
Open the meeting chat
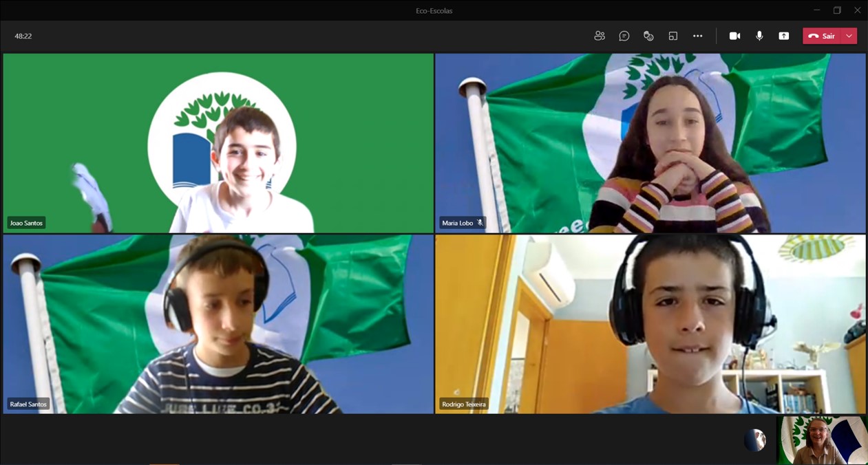pyautogui.click(x=624, y=36)
